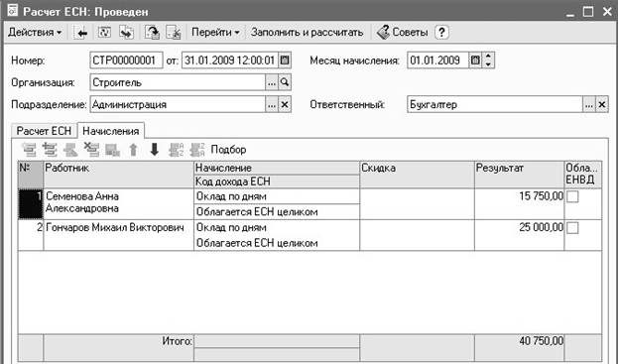
Task: Click the help question mark icon
Action: pos(441,33)
